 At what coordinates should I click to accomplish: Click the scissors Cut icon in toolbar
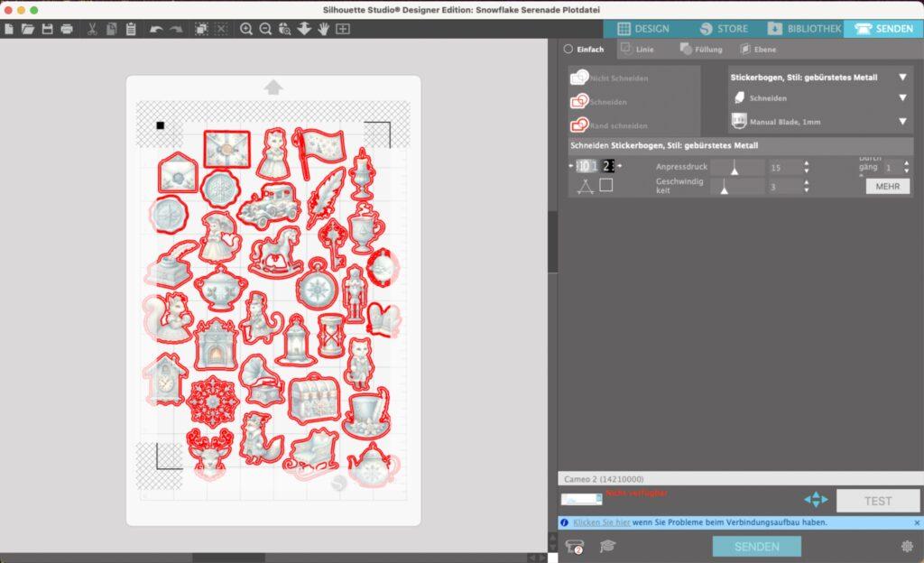click(x=92, y=29)
